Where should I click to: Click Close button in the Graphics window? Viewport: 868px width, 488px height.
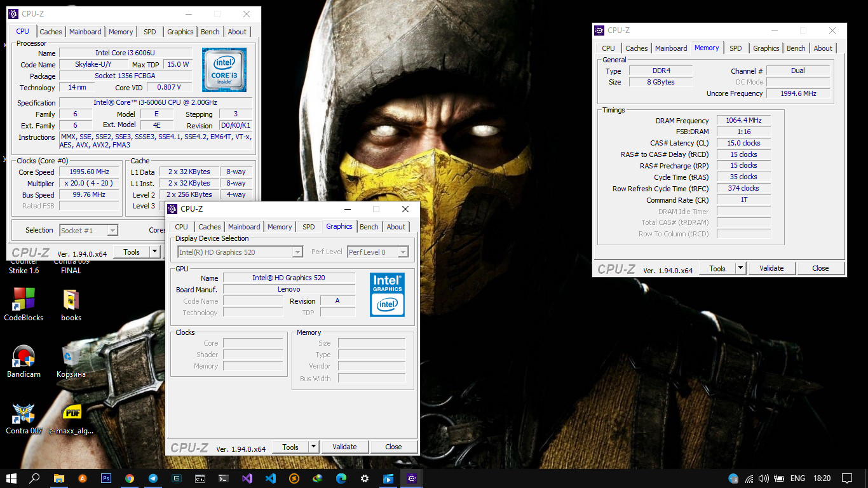(393, 447)
